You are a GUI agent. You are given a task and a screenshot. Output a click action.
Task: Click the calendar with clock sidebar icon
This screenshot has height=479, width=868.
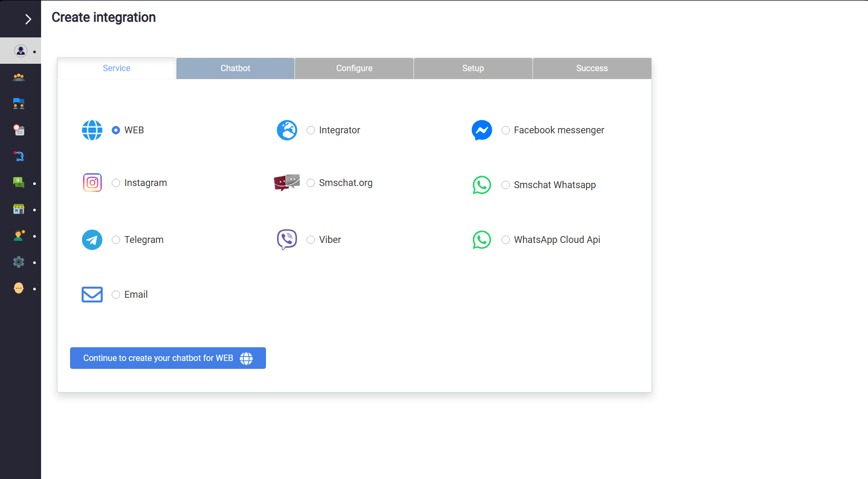pos(19,130)
